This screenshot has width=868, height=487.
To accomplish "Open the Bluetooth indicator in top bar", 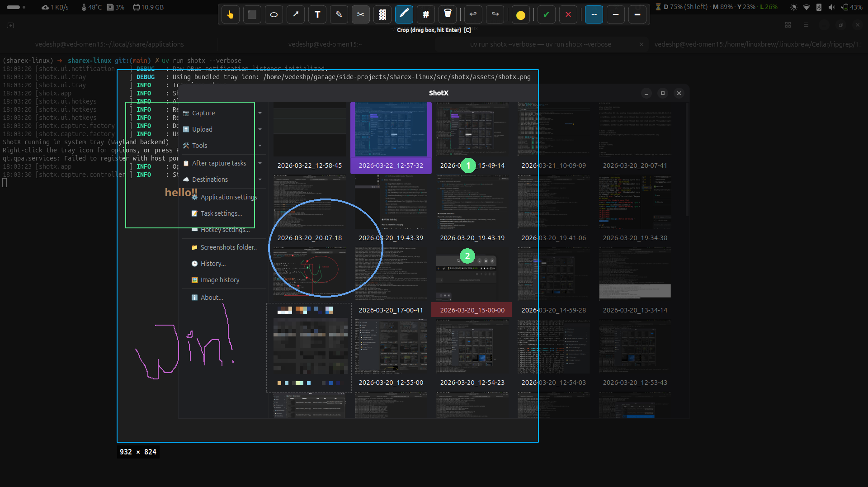I will pos(819,7).
